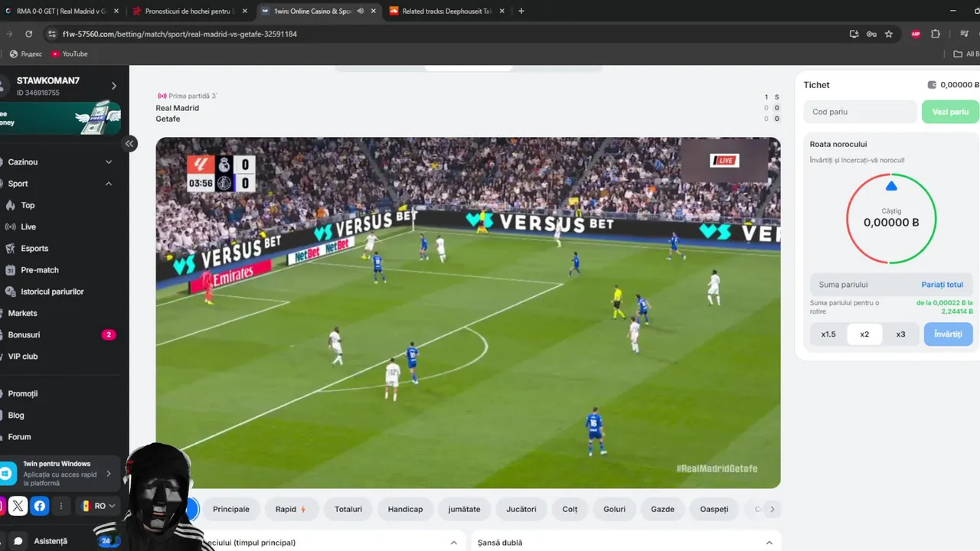
Task: Collapse the Șansă dublă market panel
Action: point(768,543)
